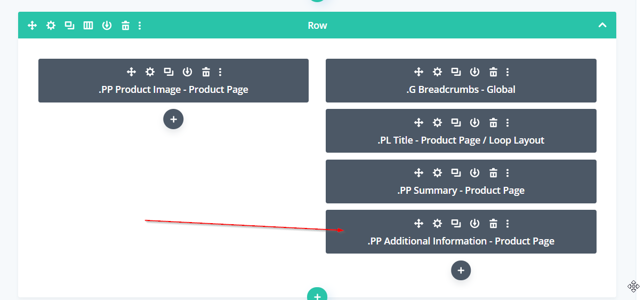644x300 pixels.
Task: Collapse the Row with chevron arrow
Action: [x=602, y=25]
